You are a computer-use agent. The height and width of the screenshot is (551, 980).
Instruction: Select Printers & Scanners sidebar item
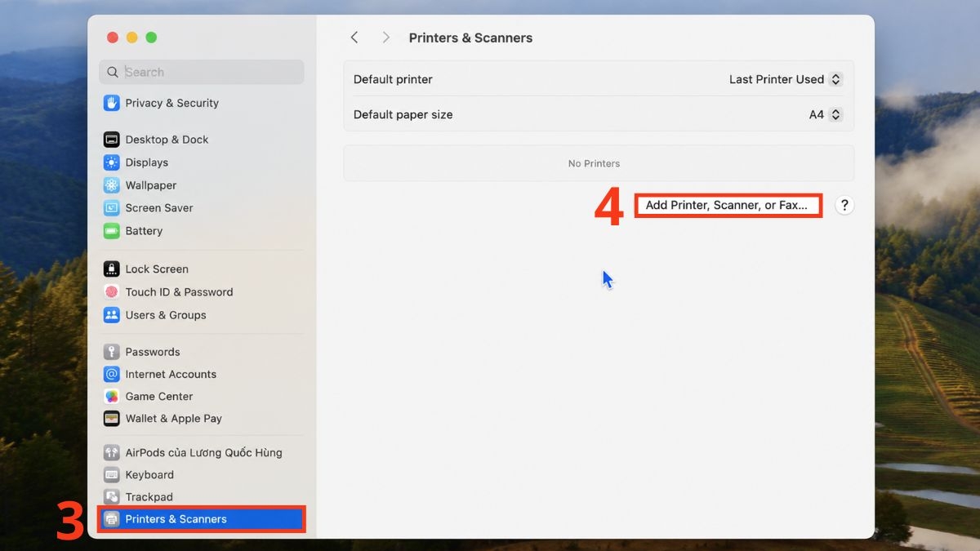click(202, 518)
